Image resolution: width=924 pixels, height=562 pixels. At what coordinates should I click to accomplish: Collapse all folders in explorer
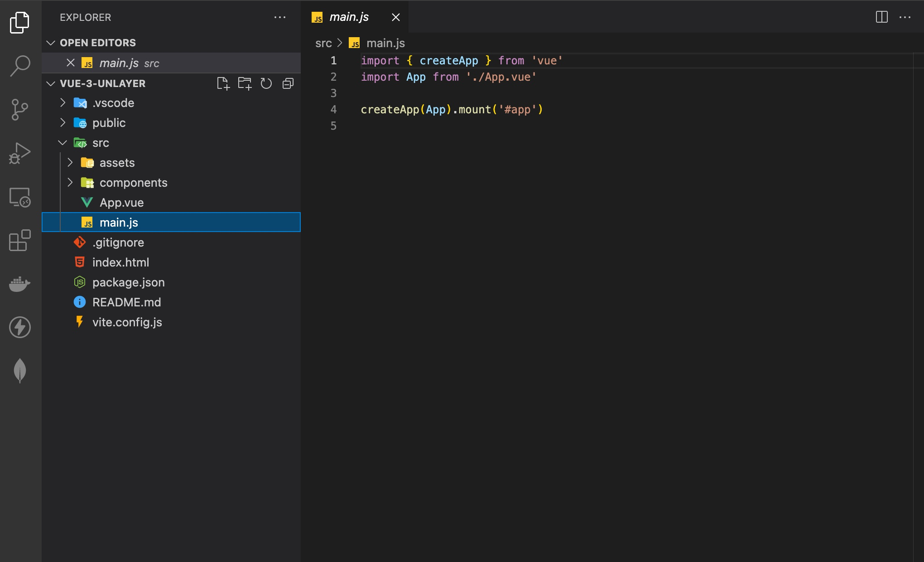pos(288,83)
